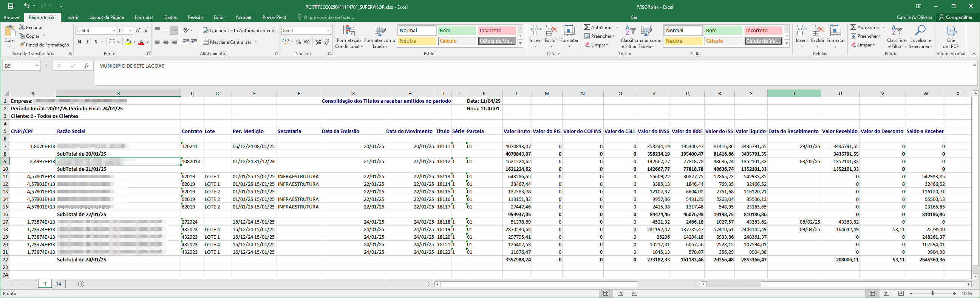Apply percent style format

click(298, 42)
